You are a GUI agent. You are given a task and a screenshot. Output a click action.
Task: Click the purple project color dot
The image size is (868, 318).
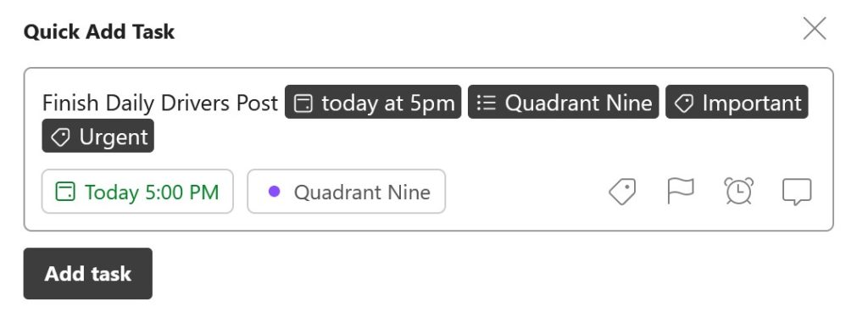[274, 192]
